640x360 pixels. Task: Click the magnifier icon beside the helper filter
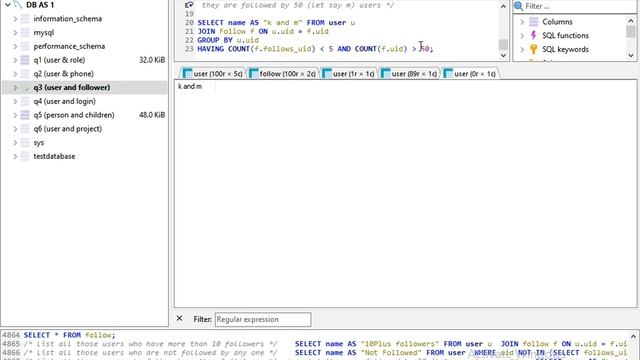click(518, 6)
